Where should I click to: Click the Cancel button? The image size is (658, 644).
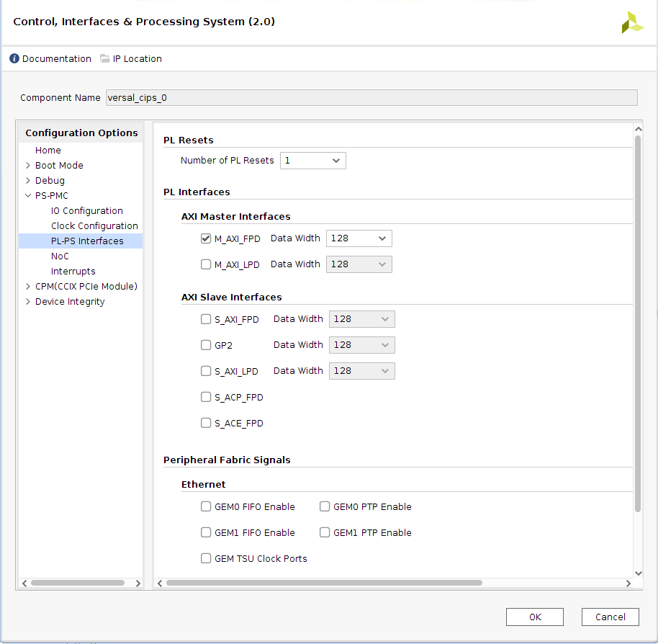[610, 617]
